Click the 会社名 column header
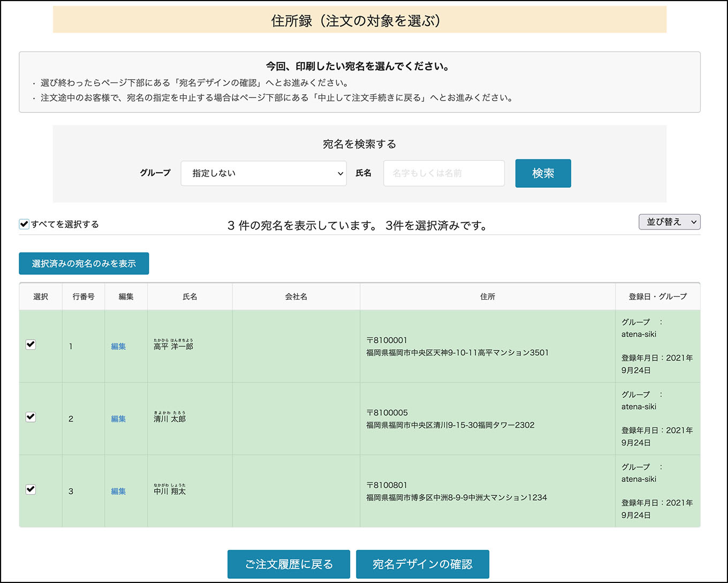The width and height of the screenshot is (728, 583). click(x=296, y=296)
